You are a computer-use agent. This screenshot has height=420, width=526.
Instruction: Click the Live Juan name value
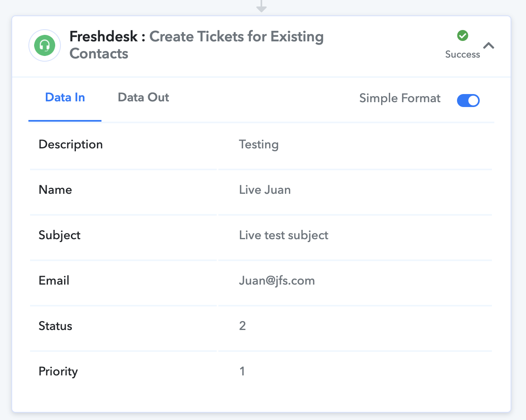(265, 190)
